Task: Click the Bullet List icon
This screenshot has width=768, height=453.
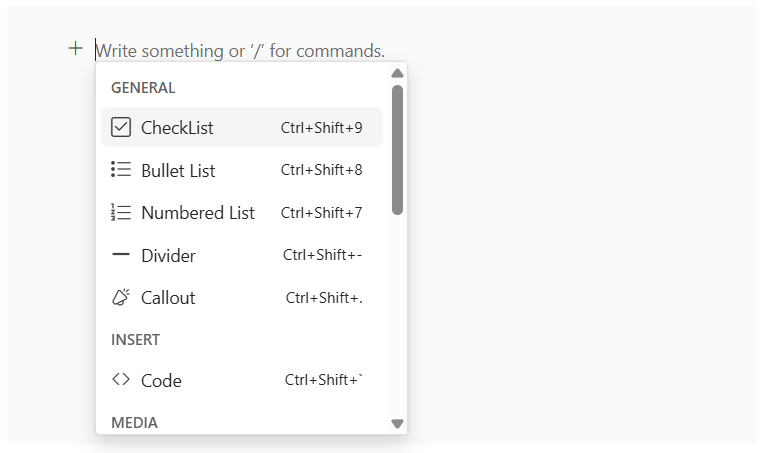Action: (x=121, y=170)
